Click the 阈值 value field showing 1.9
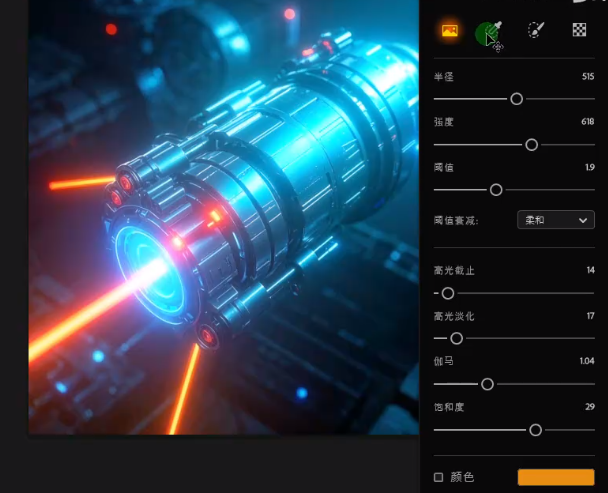608x493 pixels. click(589, 168)
